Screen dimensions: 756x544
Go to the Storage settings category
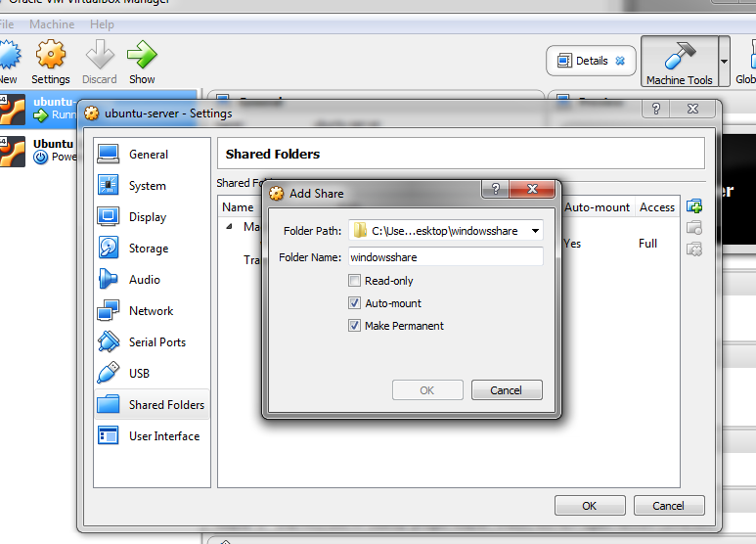coord(152,249)
